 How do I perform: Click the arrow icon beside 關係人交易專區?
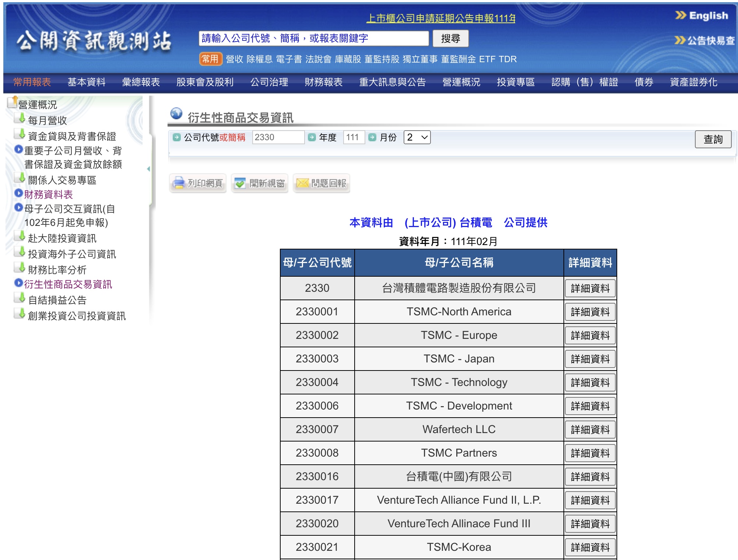(20, 178)
